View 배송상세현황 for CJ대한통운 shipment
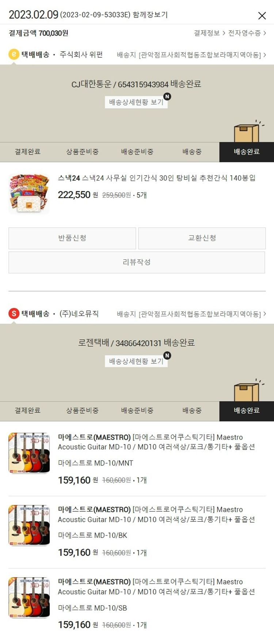 [136, 102]
